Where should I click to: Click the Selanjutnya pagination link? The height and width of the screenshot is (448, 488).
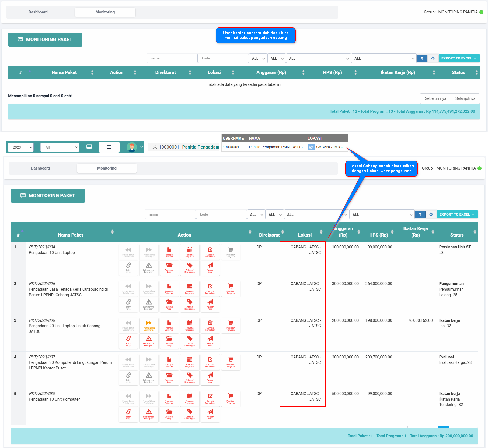465,98
